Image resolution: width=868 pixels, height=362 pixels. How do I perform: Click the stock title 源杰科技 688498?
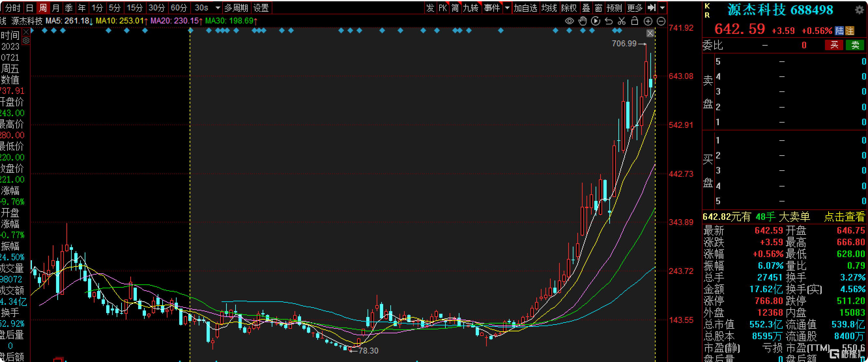click(x=780, y=10)
